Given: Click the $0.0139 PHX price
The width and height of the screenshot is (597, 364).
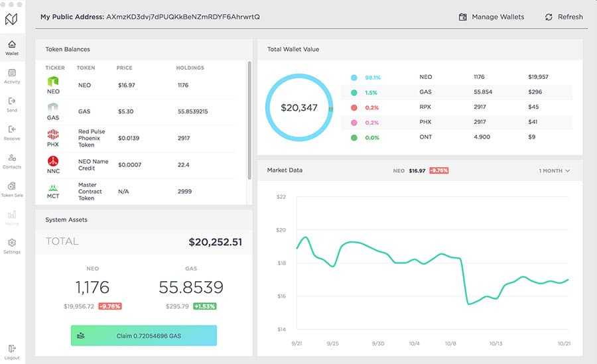Looking at the screenshot, I should tap(128, 138).
